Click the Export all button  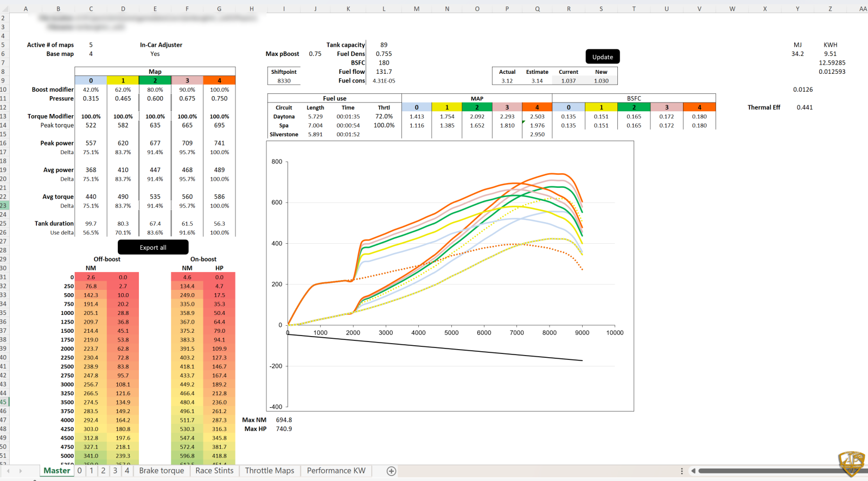click(x=153, y=248)
